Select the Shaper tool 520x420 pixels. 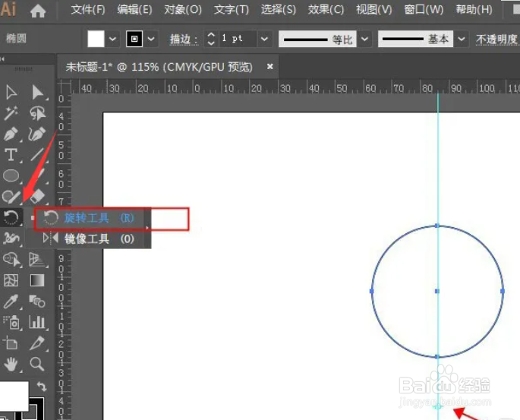click(11, 197)
